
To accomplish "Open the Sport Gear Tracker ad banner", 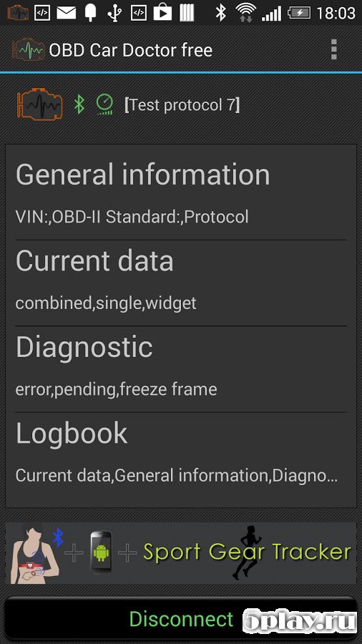I will 181,553.
